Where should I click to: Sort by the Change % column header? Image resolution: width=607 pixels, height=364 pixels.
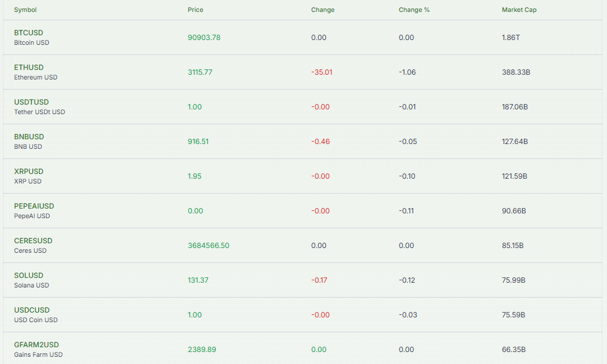(x=414, y=10)
